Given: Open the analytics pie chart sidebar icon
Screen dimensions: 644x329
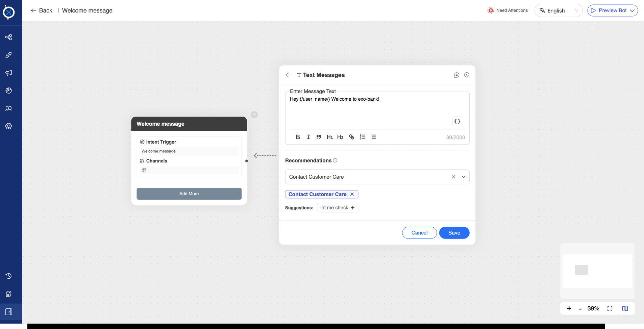Looking at the screenshot, I should coord(9,91).
